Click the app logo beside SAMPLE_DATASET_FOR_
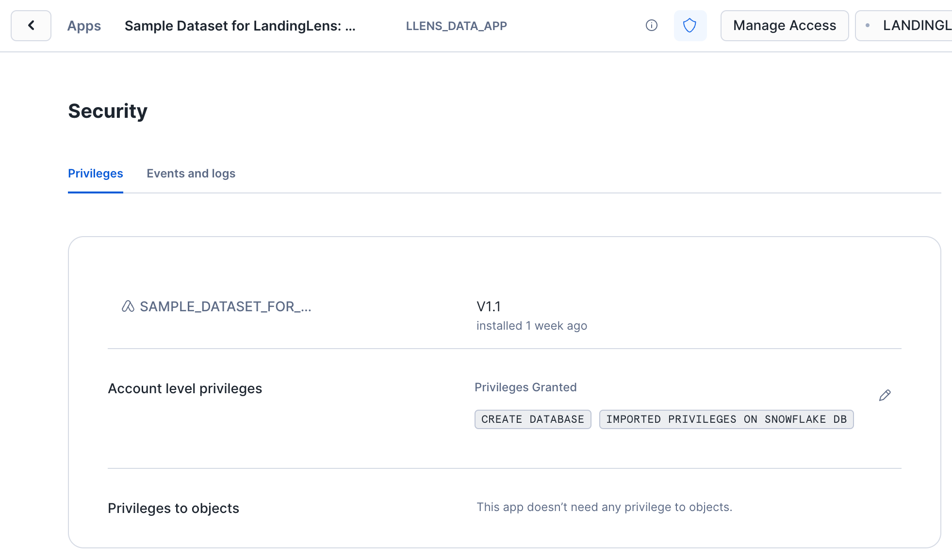 coord(128,306)
